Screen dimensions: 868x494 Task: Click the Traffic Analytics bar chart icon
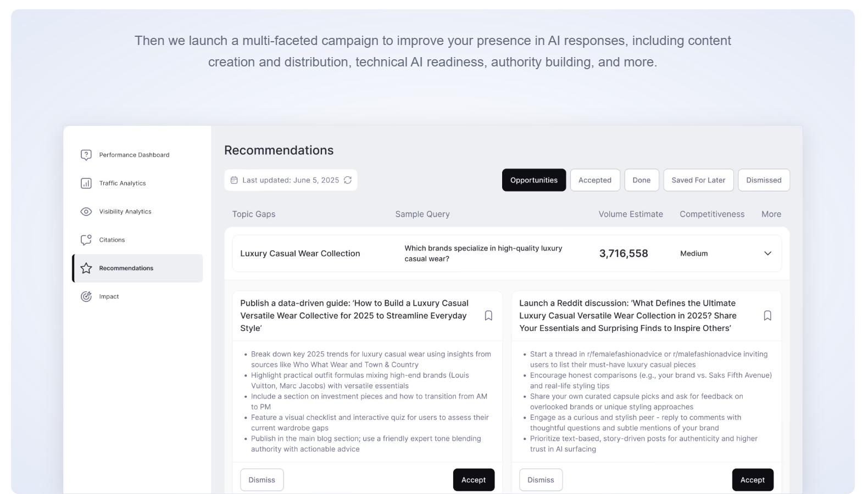pos(86,183)
